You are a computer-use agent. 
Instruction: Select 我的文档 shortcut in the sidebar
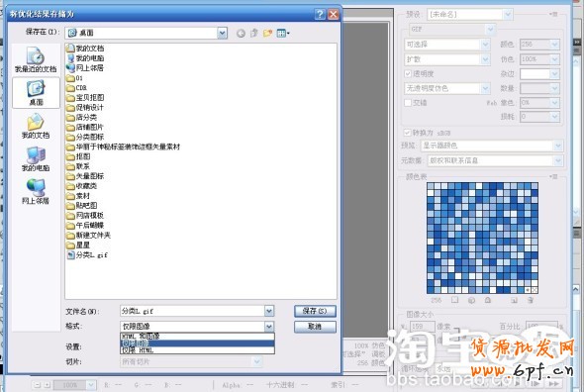pyautogui.click(x=36, y=127)
